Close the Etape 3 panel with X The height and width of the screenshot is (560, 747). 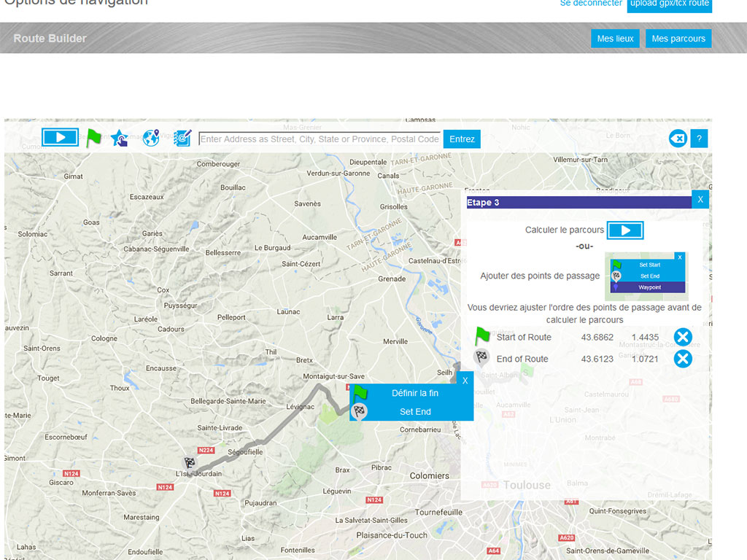click(x=700, y=200)
